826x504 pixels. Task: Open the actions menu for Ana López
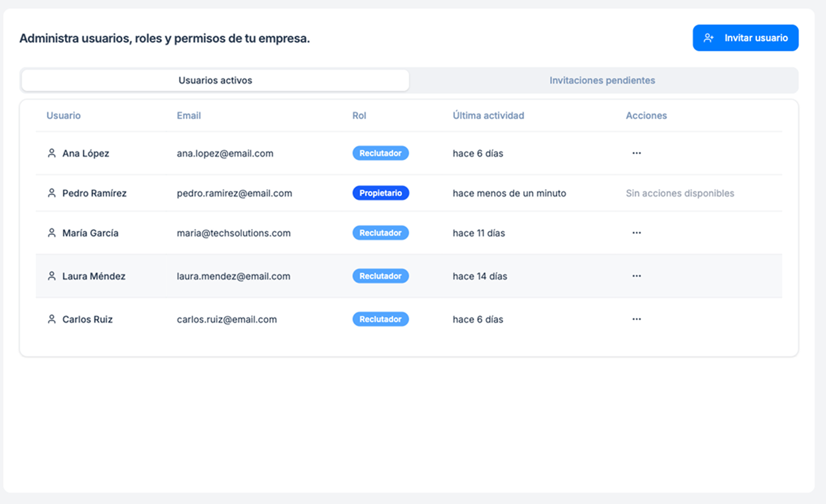point(637,153)
